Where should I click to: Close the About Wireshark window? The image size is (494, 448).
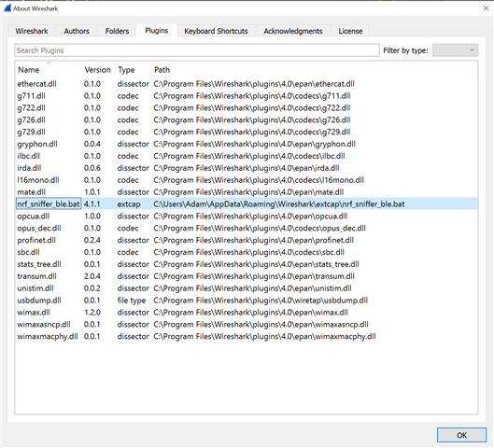[x=487, y=8]
